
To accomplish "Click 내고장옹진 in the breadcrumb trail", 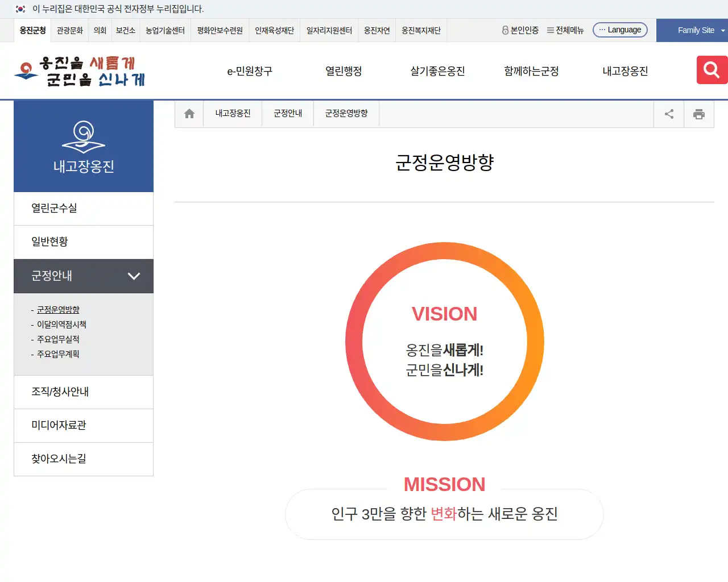I will pos(232,113).
